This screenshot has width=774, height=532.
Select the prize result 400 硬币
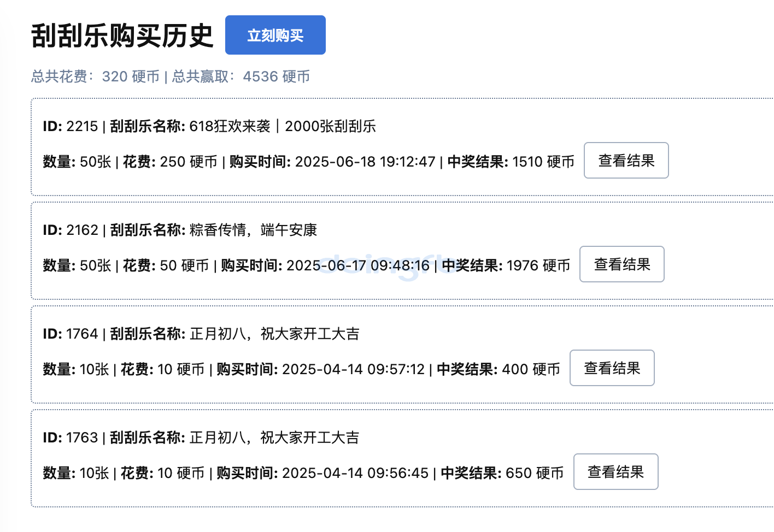click(531, 369)
